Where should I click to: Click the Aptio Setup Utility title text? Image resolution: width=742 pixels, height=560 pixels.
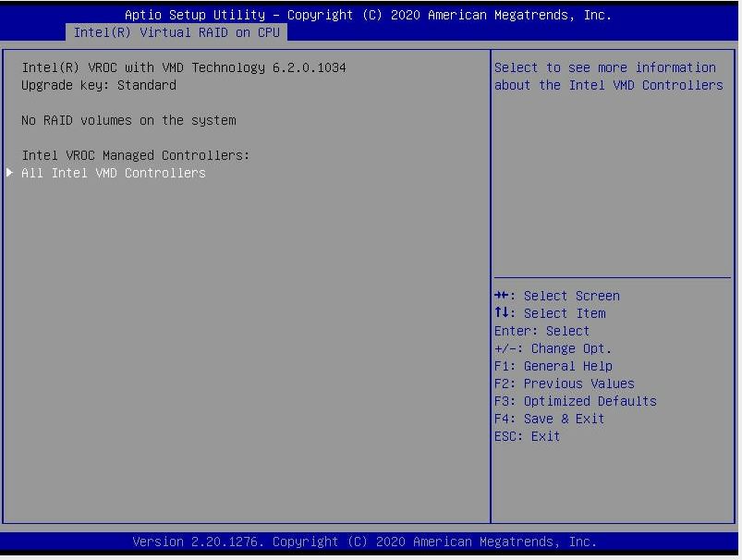click(x=368, y=15)
